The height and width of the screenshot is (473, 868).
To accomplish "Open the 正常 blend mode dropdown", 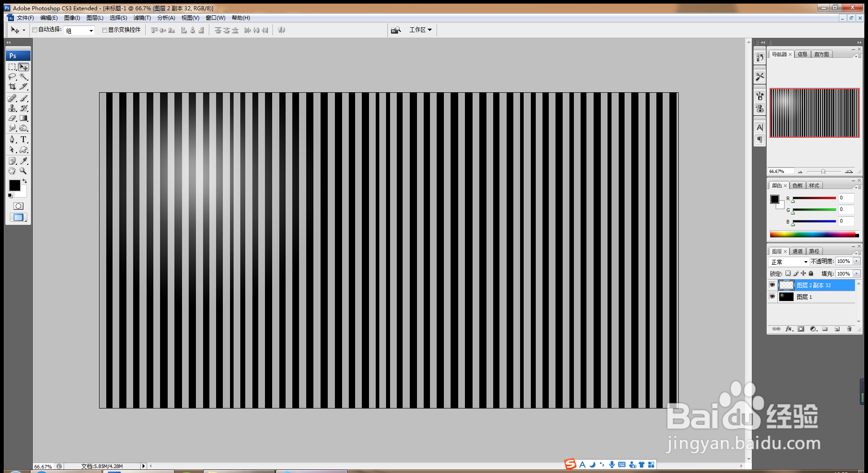I will point(789,262).
